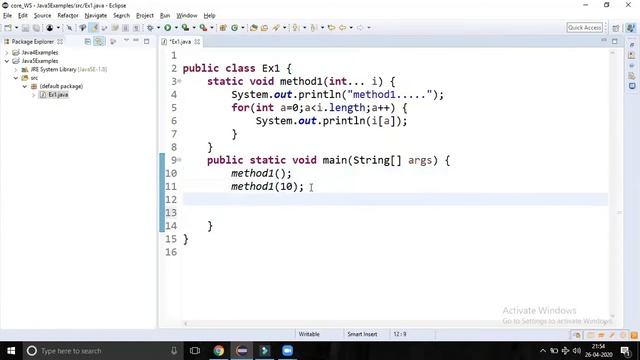Click the Open Type toolbar icon
Image resolution: width=640 pixels, height=360 pixels.
point(253,28)
